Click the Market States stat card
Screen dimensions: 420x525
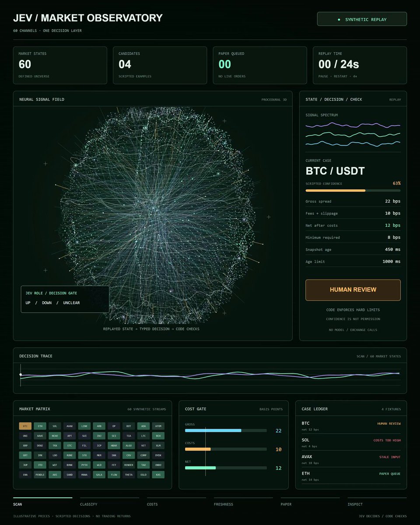point(60,65)
